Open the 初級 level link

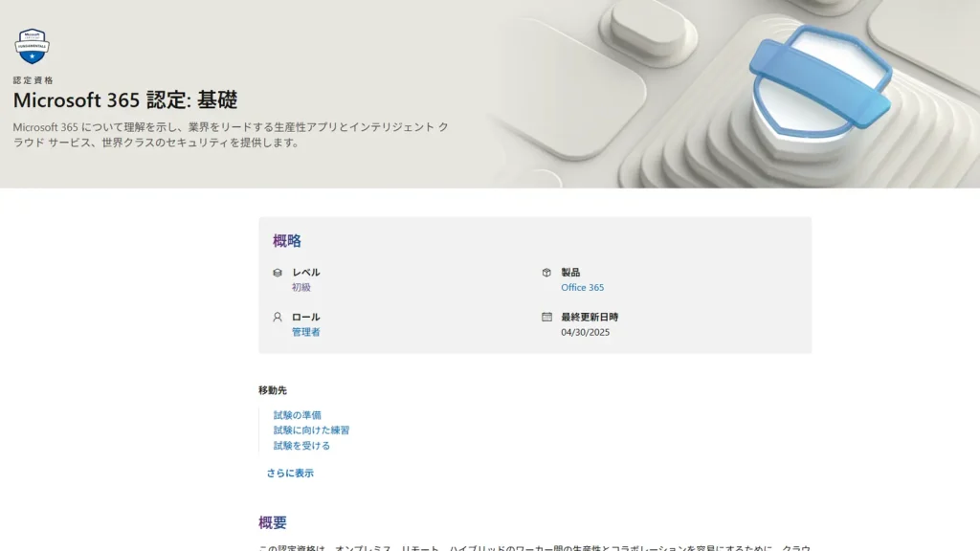pos(301,287)
